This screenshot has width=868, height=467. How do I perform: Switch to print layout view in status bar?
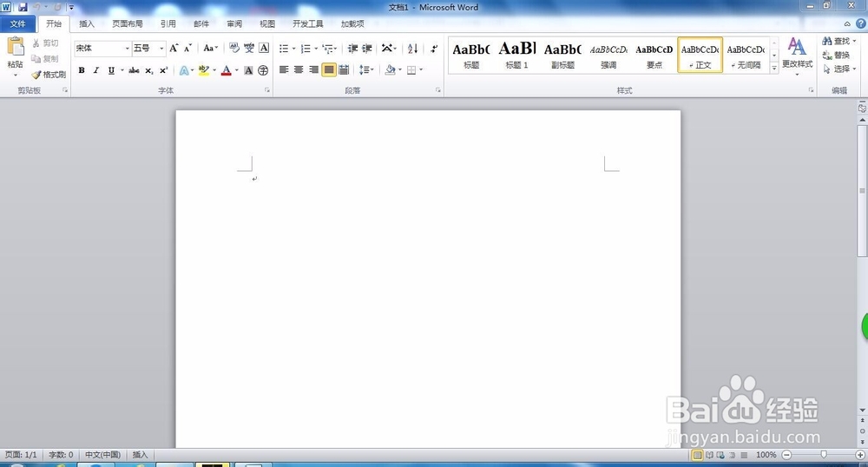pyautogui.click(x=698, y=455)
